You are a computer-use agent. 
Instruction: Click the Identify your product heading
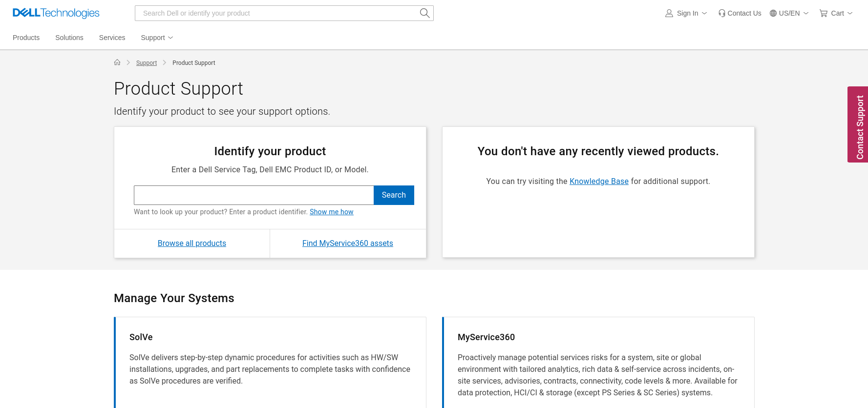point(270,151)
